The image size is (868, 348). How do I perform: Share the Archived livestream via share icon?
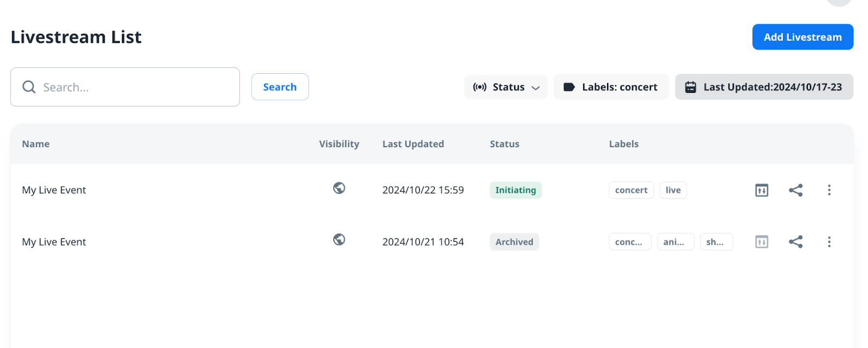pyautogui.click(x=795, y=242)
